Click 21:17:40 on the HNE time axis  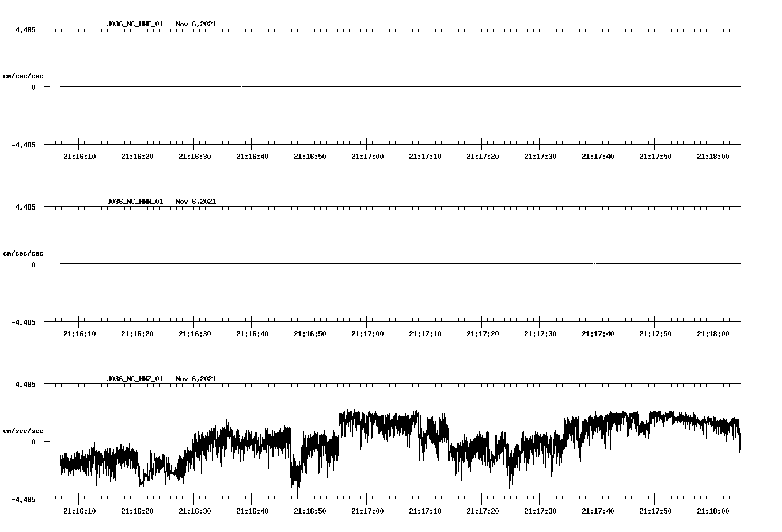[x=598, y=157]
